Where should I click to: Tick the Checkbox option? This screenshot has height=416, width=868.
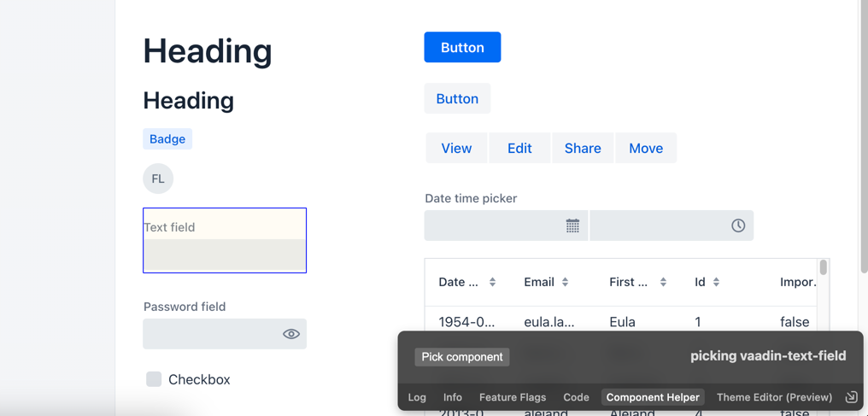coord(154,379)
